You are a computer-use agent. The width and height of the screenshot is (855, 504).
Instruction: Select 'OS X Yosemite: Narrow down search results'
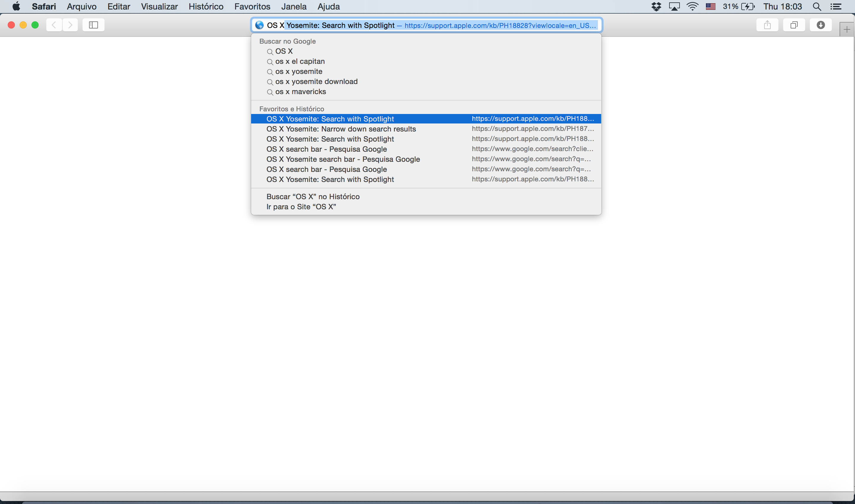tap(340, 129)
